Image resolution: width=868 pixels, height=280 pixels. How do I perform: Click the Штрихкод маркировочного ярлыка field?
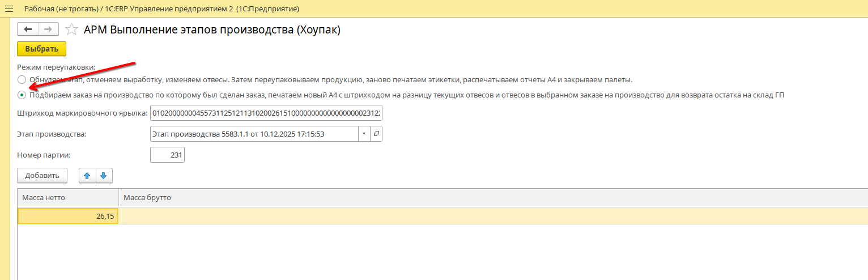(266, 113)
